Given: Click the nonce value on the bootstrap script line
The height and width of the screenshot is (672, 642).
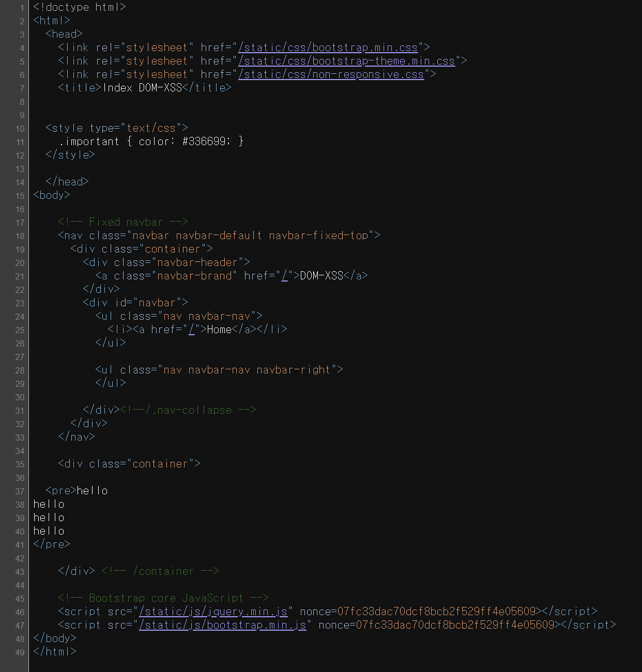Looking at the screenshot, I should [x=455, y=625].
